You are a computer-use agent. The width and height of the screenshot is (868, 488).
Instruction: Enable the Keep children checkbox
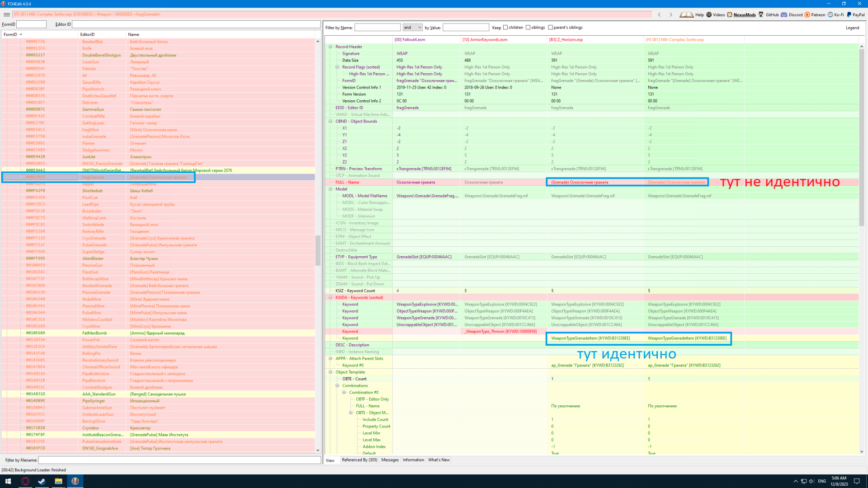[x=505, y=28]
